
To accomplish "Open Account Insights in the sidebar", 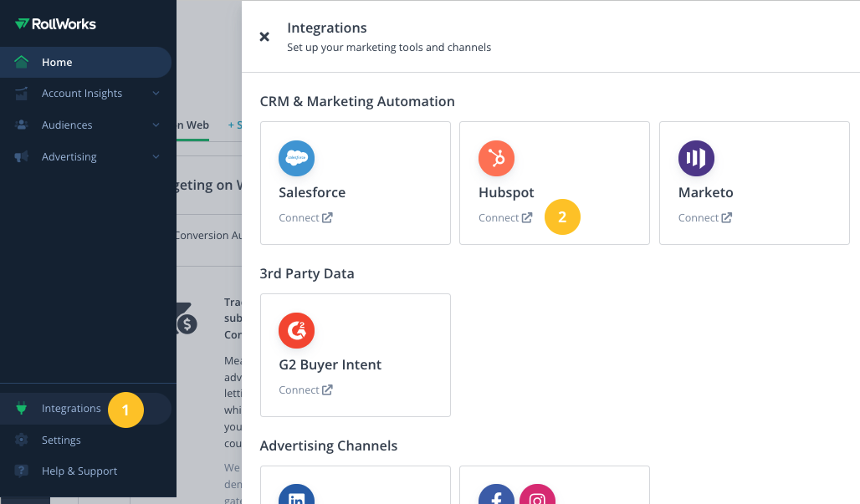I will [85, 94].
